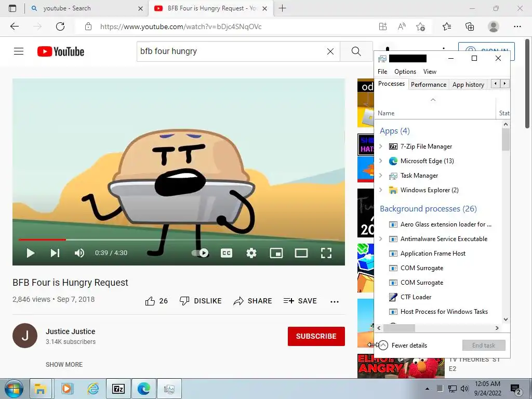Open Edge tab actions menu icon

coord(12,8)
